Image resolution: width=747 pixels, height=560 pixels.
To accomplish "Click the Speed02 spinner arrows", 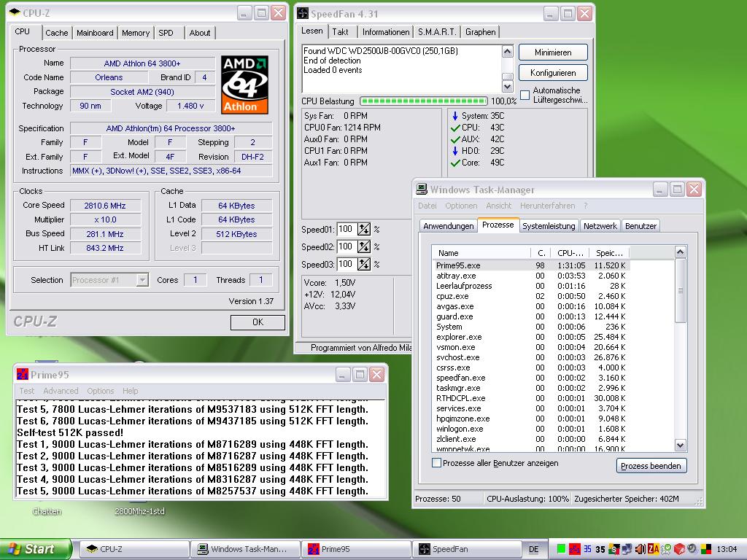I will click(364, 246).
